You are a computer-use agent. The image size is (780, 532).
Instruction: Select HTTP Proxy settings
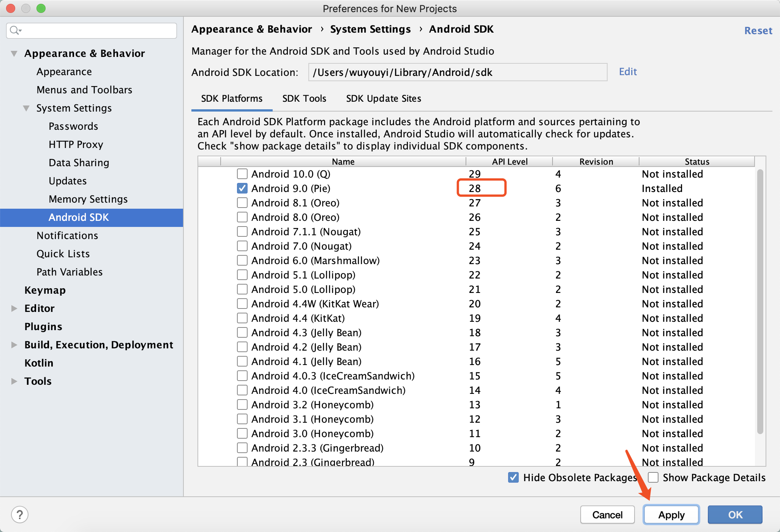[x=76, y=145]
